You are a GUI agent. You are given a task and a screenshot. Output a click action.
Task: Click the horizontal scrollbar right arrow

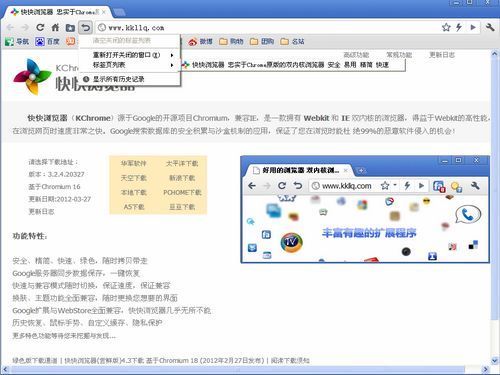coord(486,369)
